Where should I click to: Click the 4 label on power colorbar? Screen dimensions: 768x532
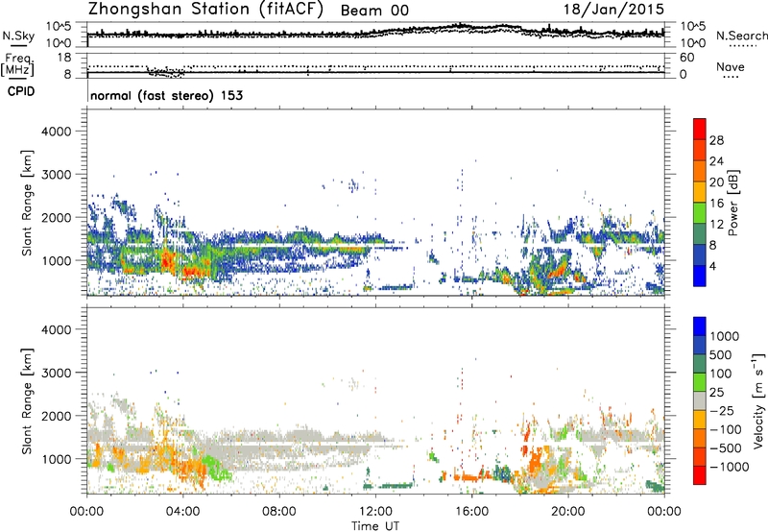pyautogui.click(x=713, y=266)
